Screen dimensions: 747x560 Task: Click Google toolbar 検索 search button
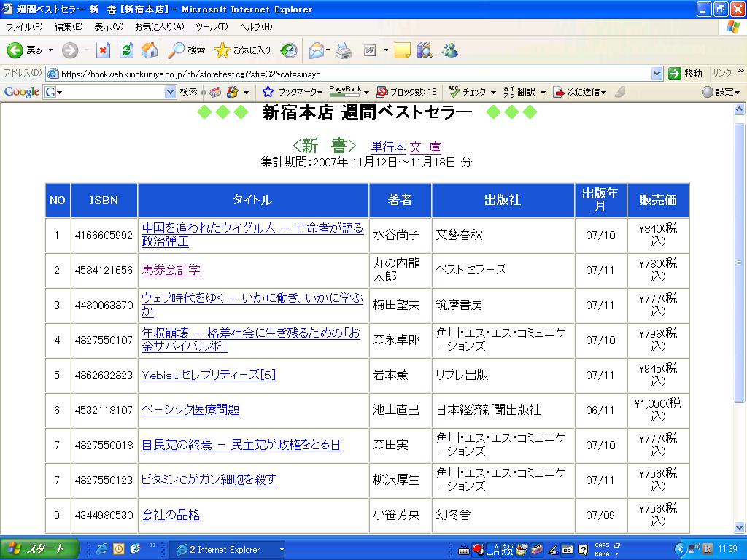pos(188,91)
